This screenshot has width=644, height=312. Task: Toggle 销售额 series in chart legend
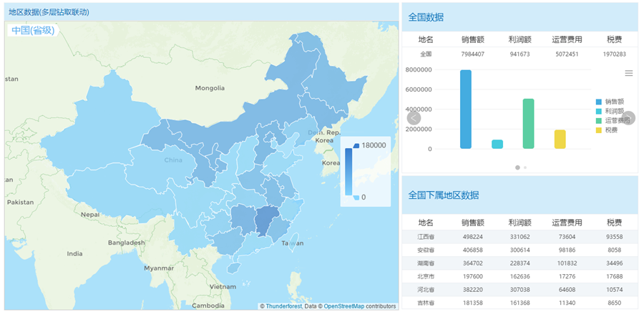pyautogui.click(x=610, y=101)
